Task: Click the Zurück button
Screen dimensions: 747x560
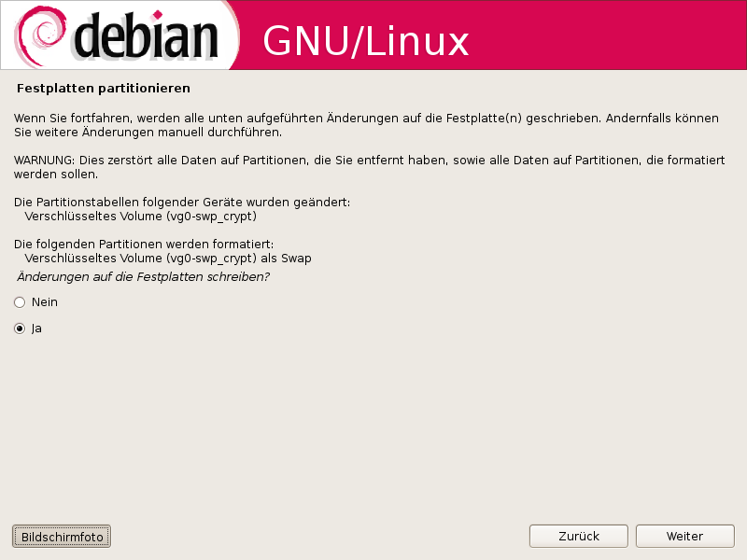Action: tap(578, 536)
